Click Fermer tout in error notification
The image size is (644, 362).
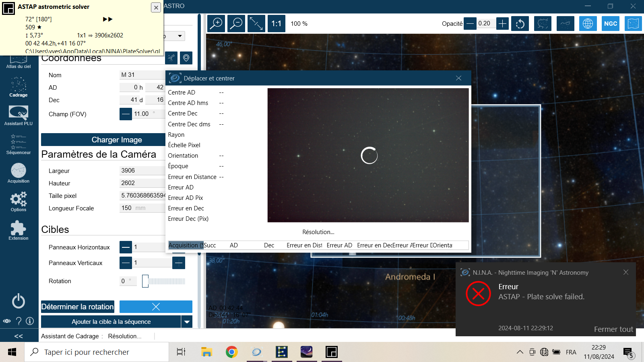coord(613,329)
